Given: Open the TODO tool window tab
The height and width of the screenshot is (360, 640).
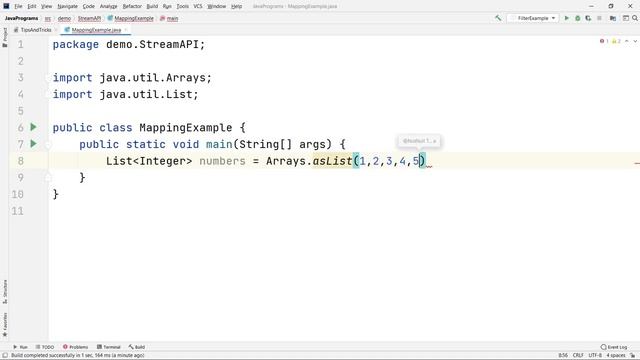Looking at the screenshot, I should pos(44,347).
